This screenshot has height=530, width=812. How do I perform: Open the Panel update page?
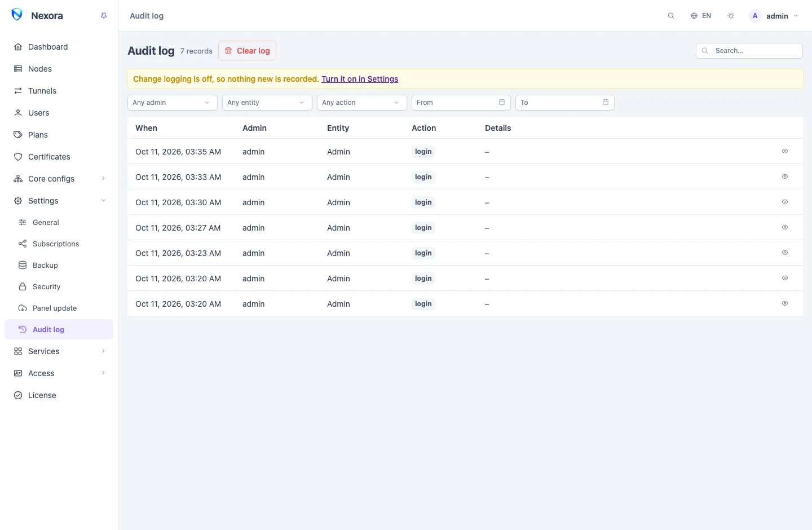pos(59,308)
